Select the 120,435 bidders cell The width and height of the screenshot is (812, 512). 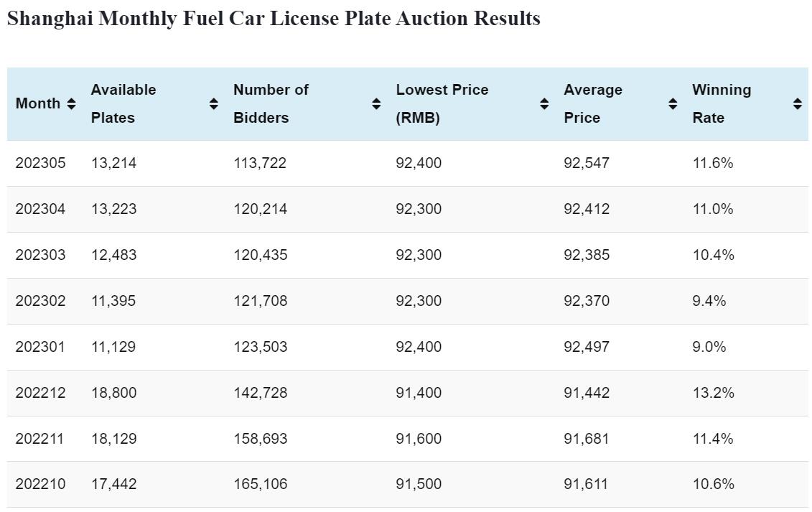[x=260, y=255]
